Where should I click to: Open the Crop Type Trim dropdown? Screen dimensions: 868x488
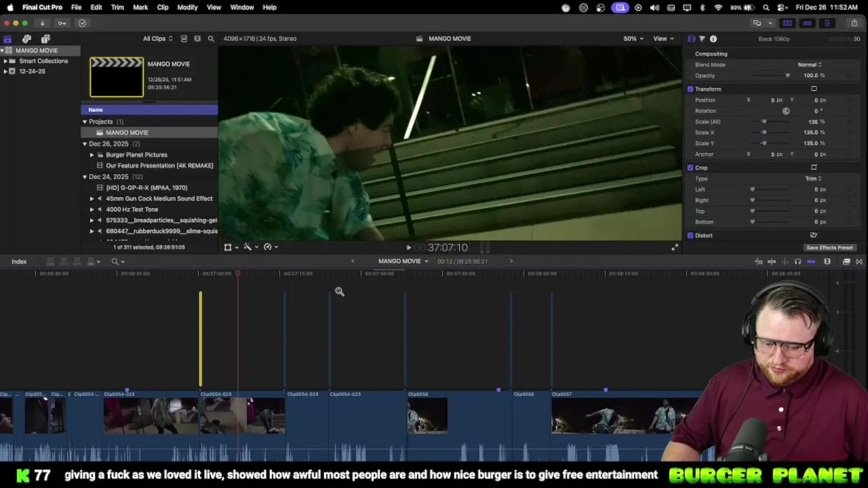813,178
